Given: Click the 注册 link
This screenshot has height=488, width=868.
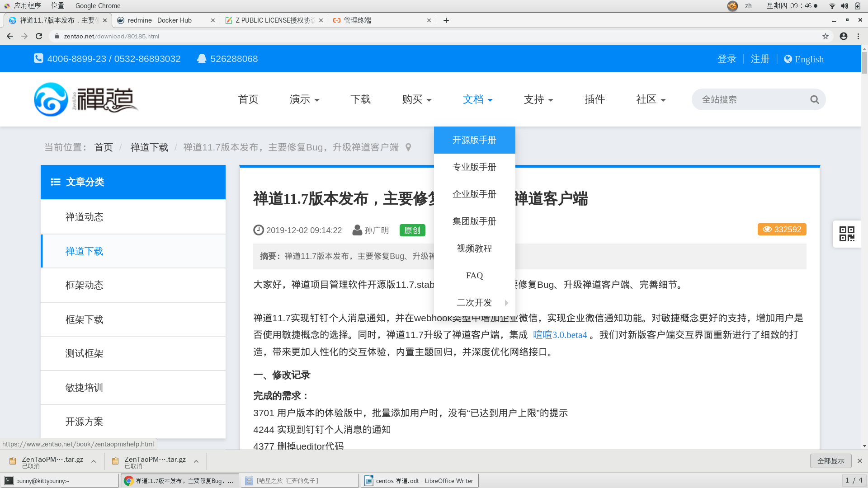Looking at the screenshot, I should 760,59.
